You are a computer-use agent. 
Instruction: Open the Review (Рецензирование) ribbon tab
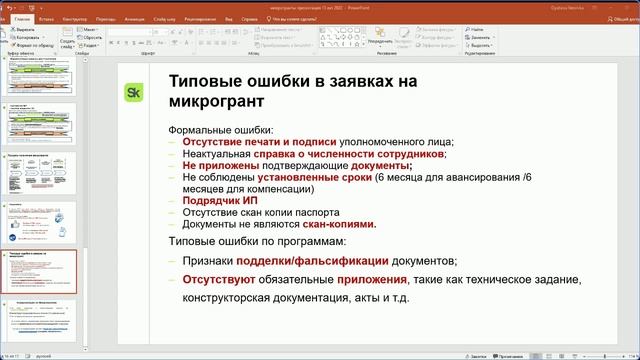[200, 19]
